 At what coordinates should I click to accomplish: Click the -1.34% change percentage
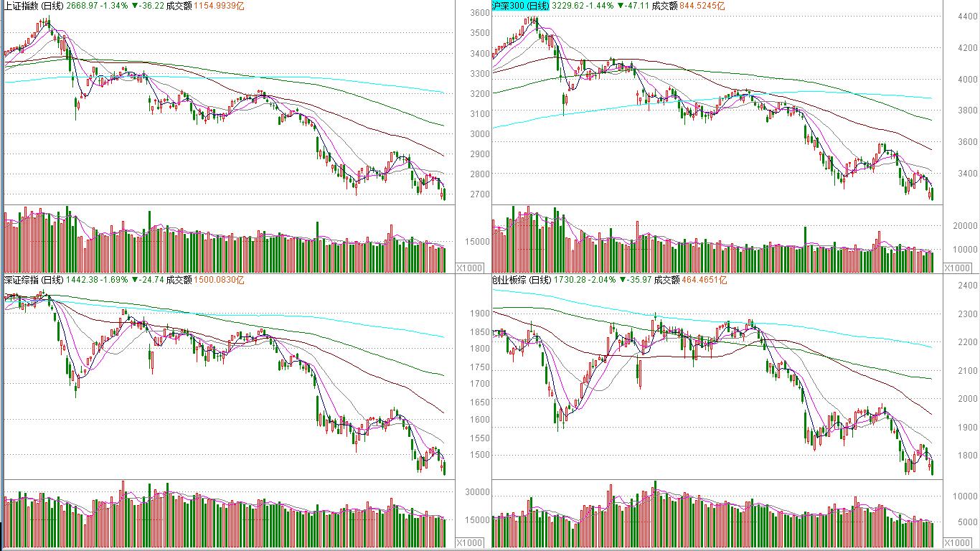tap(114, 6)
